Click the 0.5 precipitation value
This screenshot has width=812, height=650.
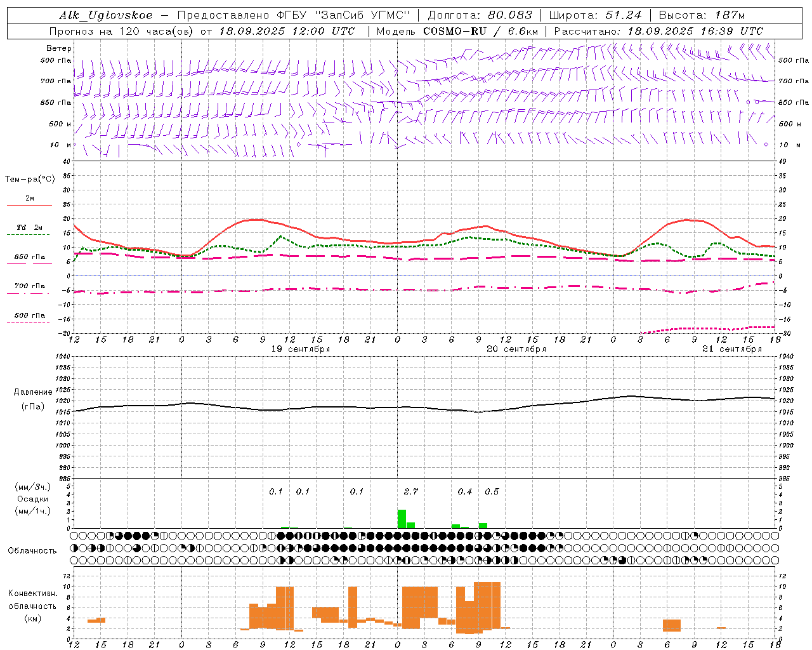coord(492,492)
